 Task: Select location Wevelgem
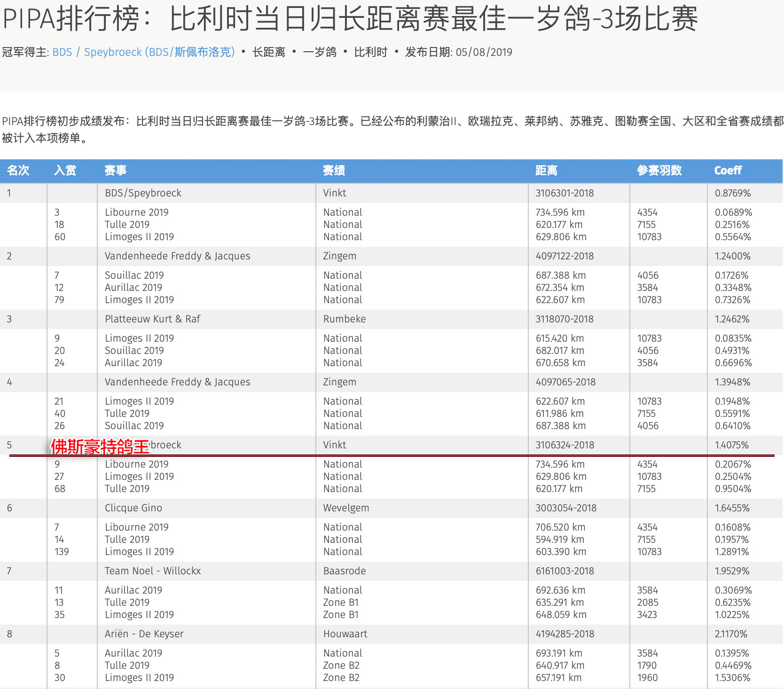click(346, 508)
